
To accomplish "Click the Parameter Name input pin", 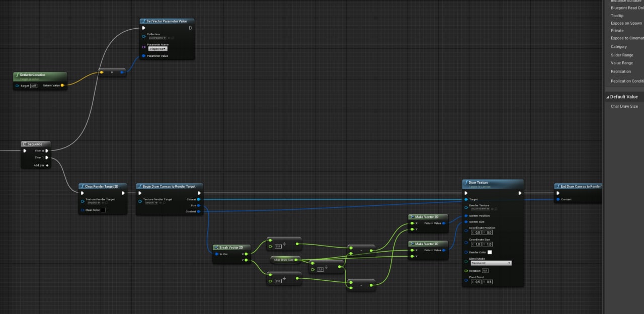I will pyautogui.click(x=144, y=47).
